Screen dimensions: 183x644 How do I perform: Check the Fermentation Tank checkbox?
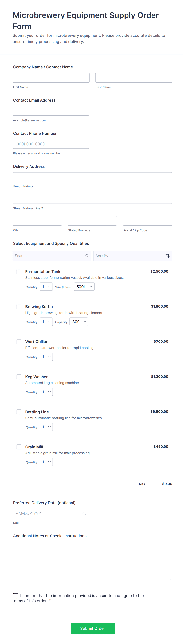click(19, 272)
